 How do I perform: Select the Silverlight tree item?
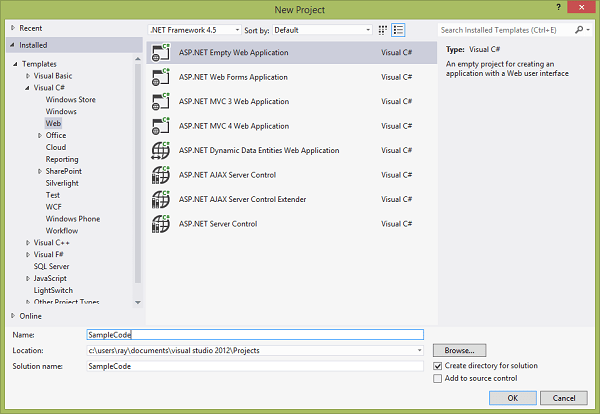click(62, 183)
